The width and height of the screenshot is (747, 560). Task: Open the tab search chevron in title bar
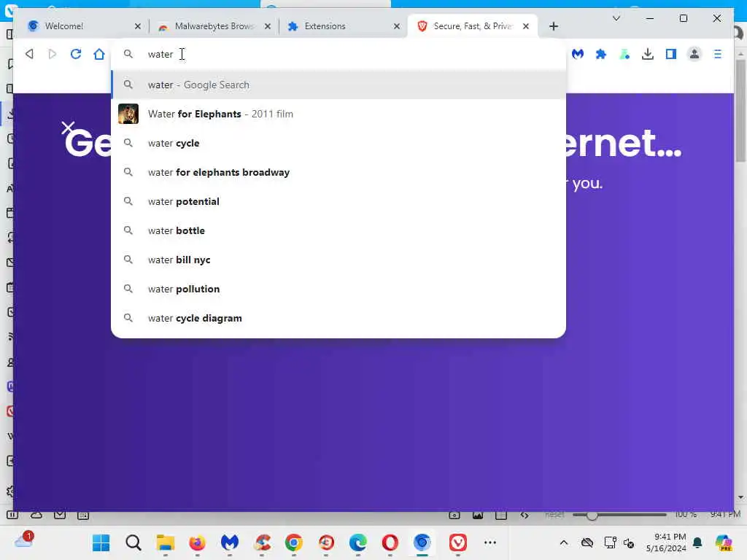(x=616, y=18)
